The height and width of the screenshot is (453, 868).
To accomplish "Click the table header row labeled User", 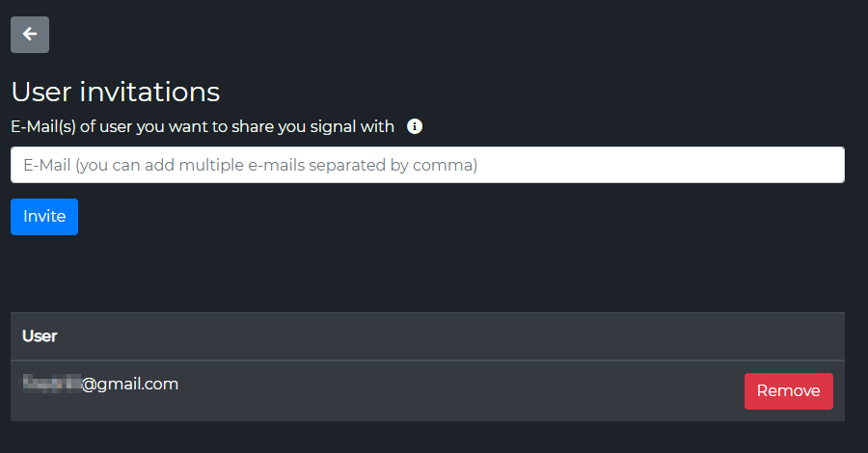I will pyautogui.click(x=427, y=336).
